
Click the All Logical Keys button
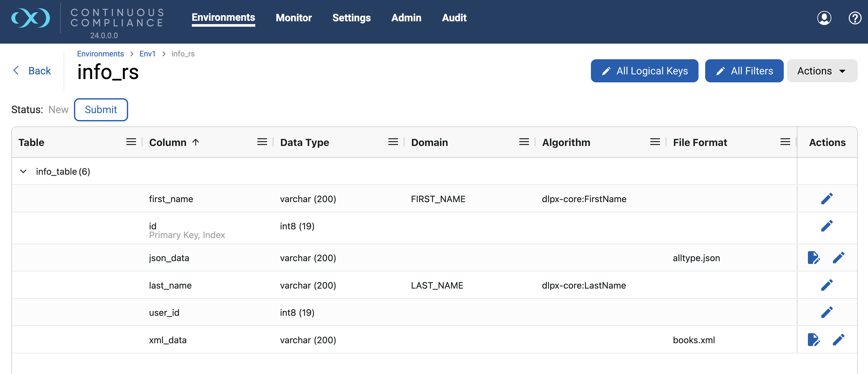[x=644, y=71]
